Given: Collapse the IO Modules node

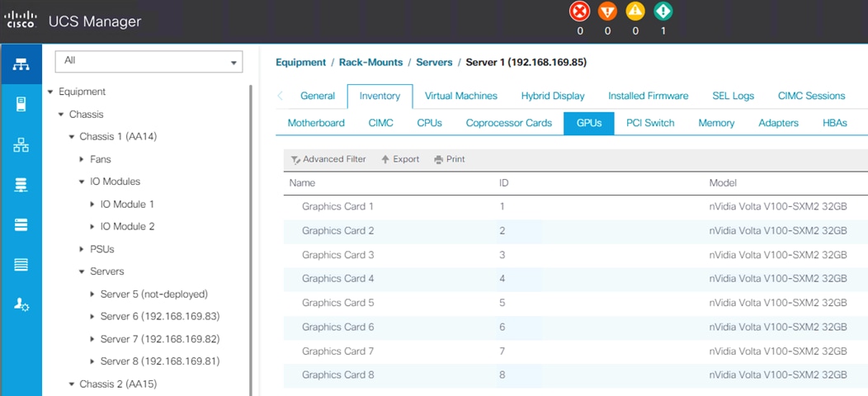Looking at the screenshot, I should coord(83,181).
